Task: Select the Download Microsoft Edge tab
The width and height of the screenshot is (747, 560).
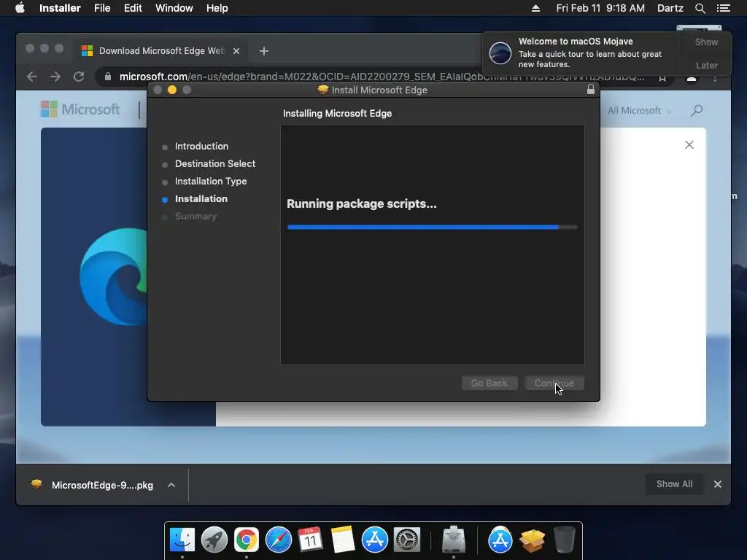Action: tap(161, 51)
